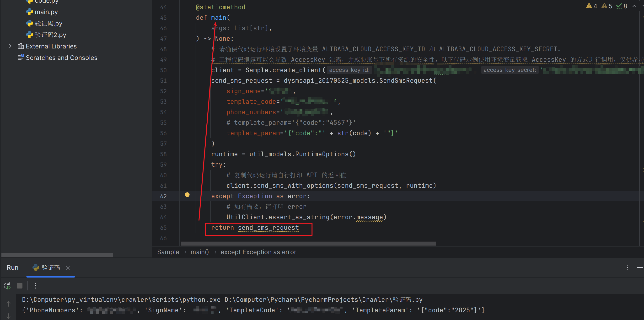Image resolution: width=644 pixels, height=320 pixels.
Task: Click Python file icon beside main.py
Action: coord(29,12)
